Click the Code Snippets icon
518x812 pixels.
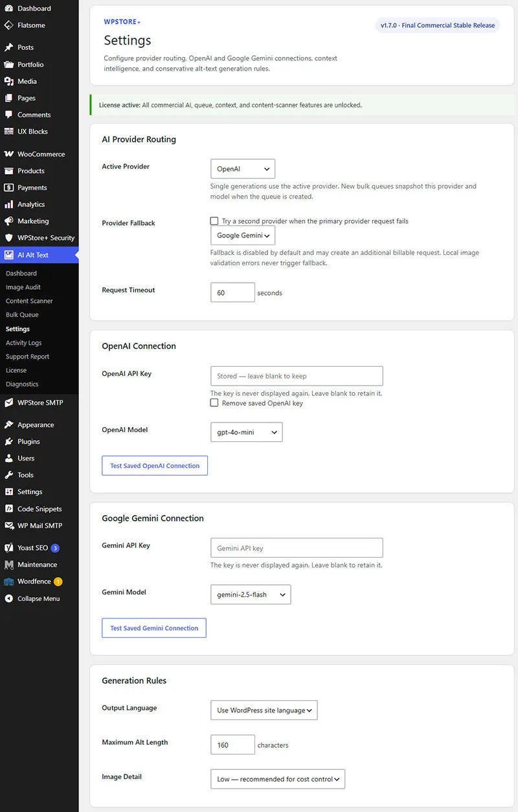point(8,509)
